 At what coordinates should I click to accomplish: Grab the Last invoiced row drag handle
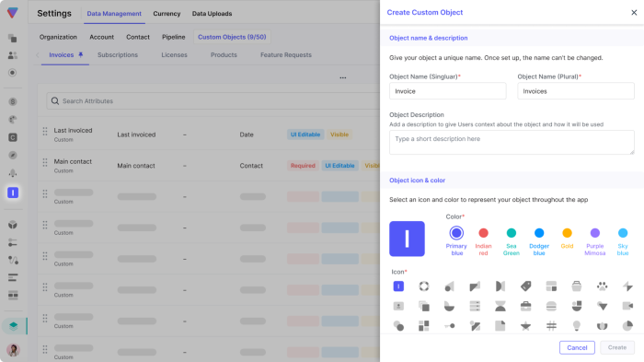coord(45,131)
